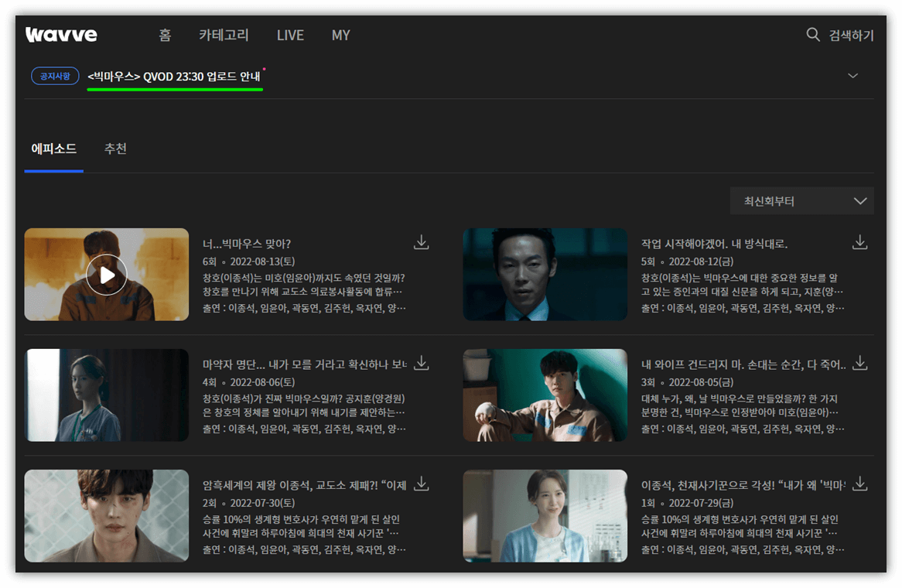
Task: Collapse the announcement using the down arrow
Action: click(x=852, y=76)
